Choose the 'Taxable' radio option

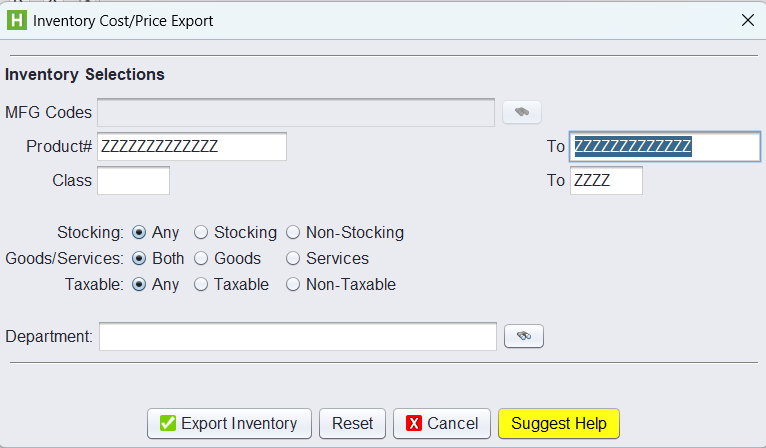(201, 284)
